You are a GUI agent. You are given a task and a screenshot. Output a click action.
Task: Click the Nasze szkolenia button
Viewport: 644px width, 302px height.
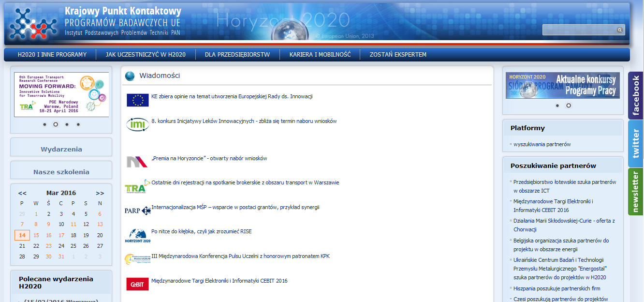point(61,172)
